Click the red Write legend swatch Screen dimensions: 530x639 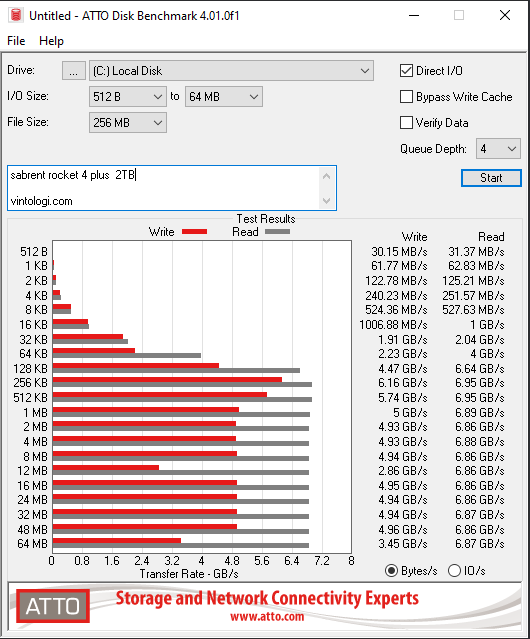[x=194, y=231]
